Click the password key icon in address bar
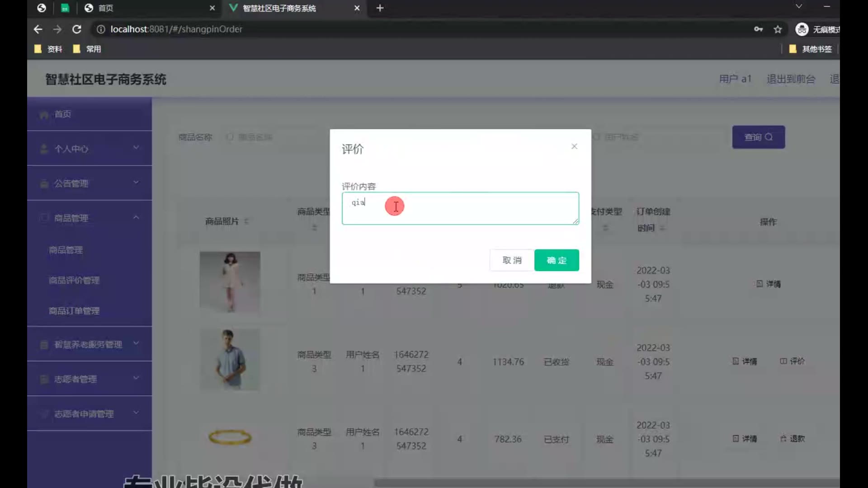868x488 pixels. (x=759, y=29)
